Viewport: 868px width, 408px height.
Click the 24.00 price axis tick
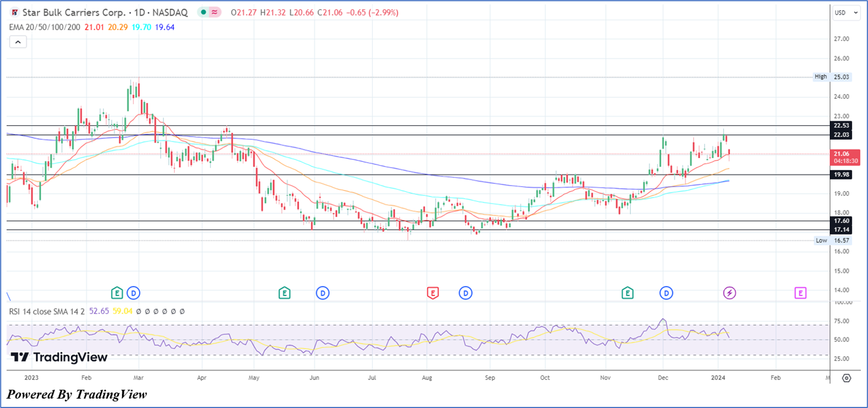[842, 97]
